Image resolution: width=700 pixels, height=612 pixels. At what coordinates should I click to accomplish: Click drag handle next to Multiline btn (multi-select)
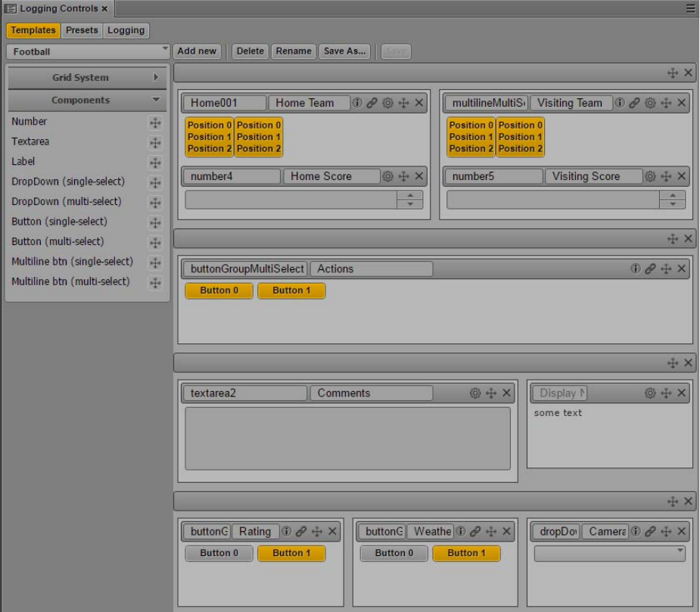155,283
